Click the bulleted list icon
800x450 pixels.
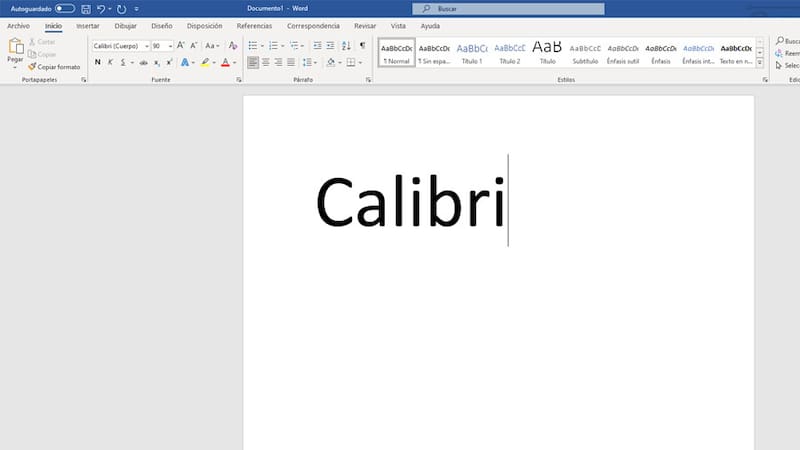coord(253,46)
